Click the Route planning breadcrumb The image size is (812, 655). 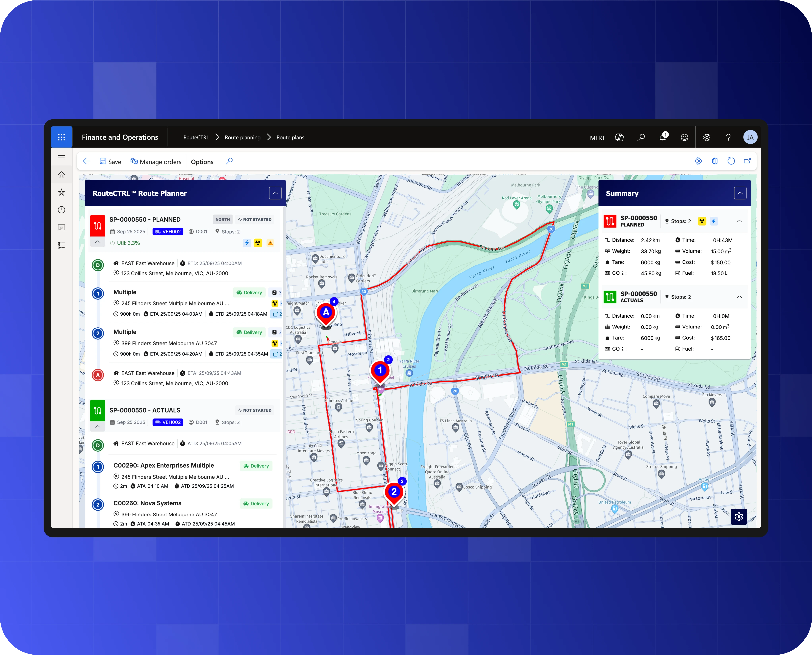pyautogui.click(x=243, y=137)
